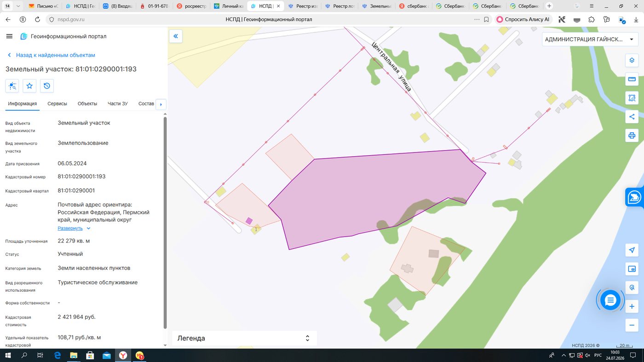Open Windows taskbar search magnifier
This screenshot has height=362, width=644.
[24, 356]
